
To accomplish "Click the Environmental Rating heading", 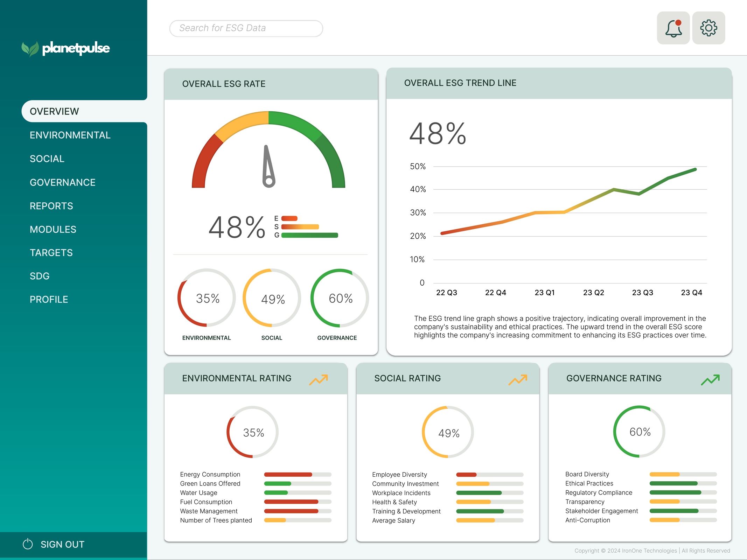I will [x=237, y=378].
